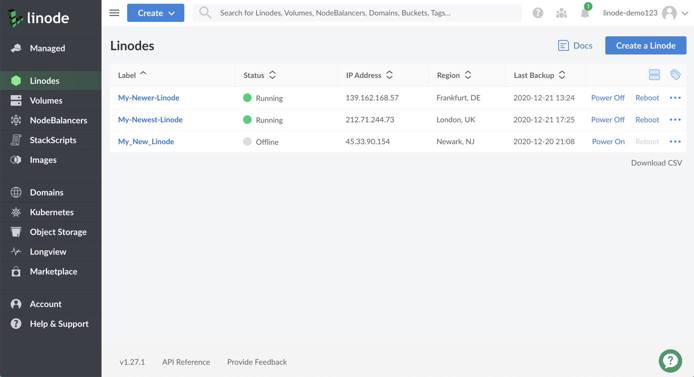Open actions menu for My_New_Linode
This screenshot has width=694, height=377.
click(x=675, y=142)
